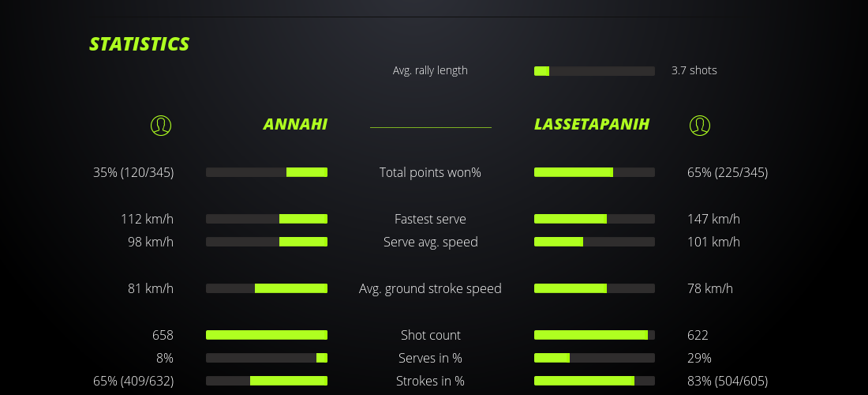Image resolution: width=868 pixels, height=395 pixels.
Task: Click the Total points won% label
Action: [430, 172]
